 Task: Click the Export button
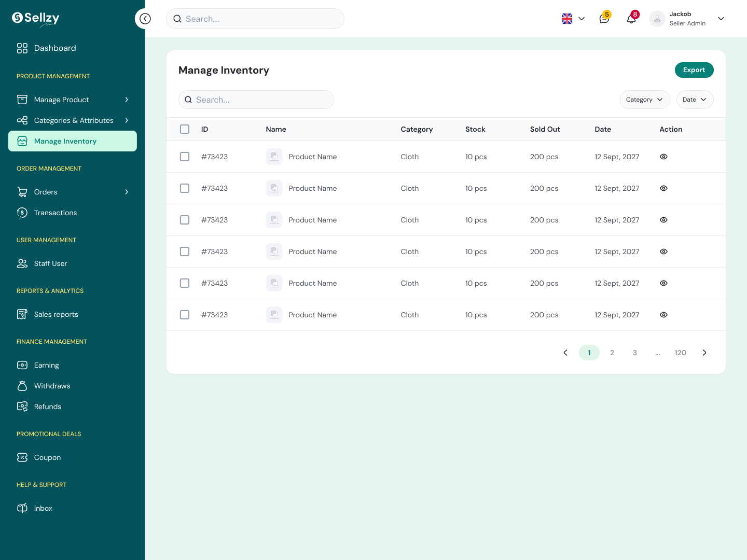pos(694,69)
